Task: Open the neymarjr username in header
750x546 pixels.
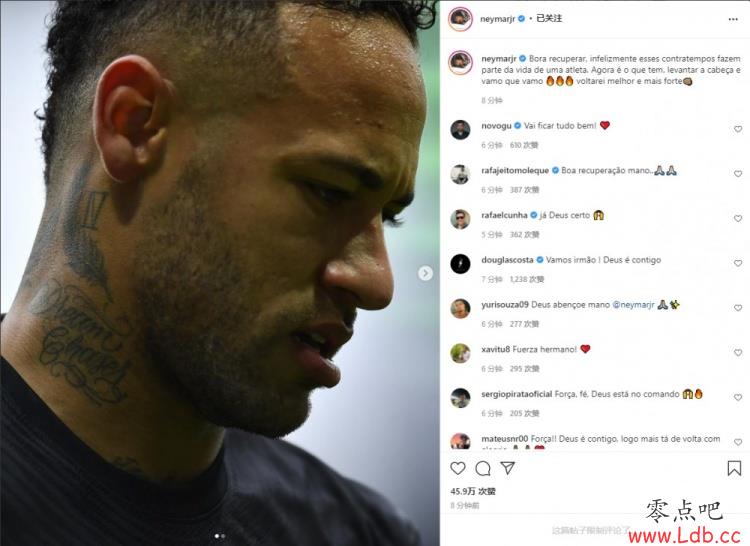Action: (497, 19)
